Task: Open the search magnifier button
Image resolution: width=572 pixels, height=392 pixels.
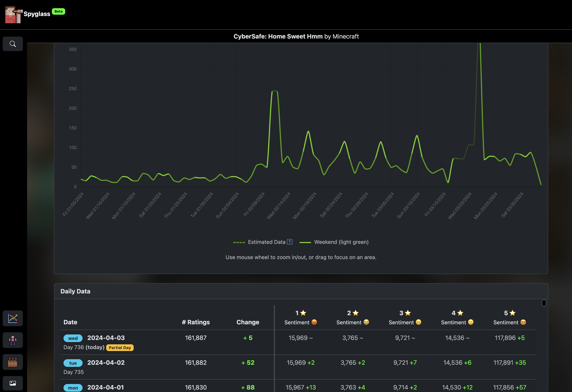Action: [x=13, y=44]
